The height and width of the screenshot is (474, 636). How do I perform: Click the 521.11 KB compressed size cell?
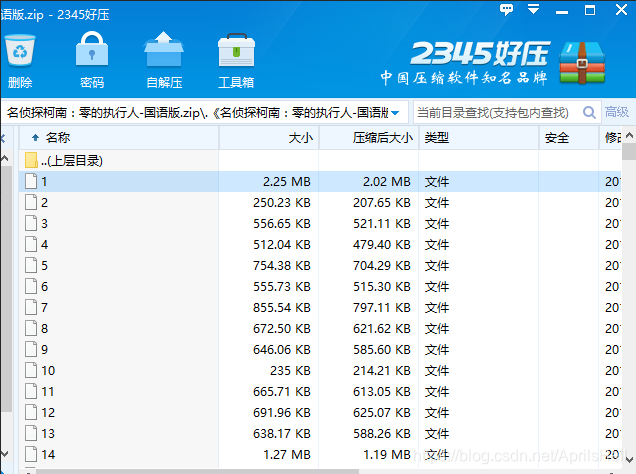click(x=382, y=223)
